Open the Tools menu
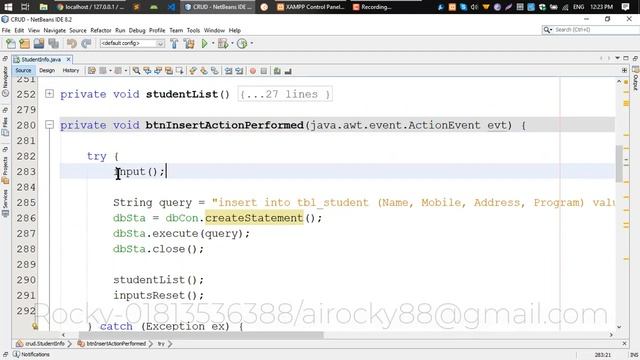Viewport: 640px width, 360px height. [x=193, y=30]
